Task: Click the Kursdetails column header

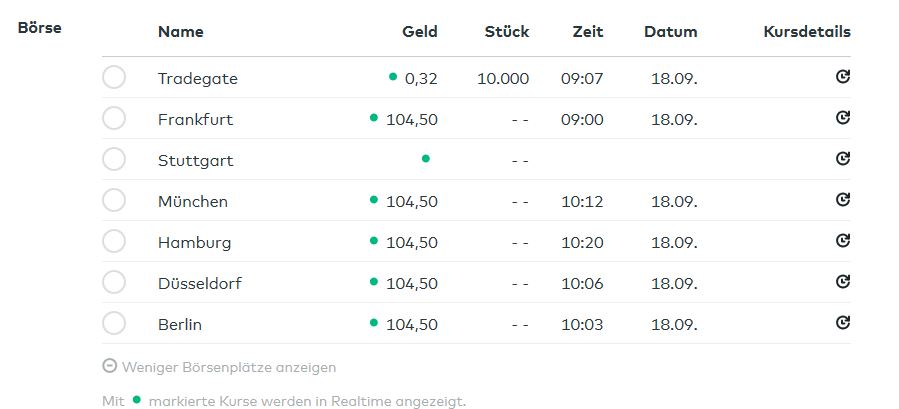Action: pyautogui.click(x=806, y=31)
